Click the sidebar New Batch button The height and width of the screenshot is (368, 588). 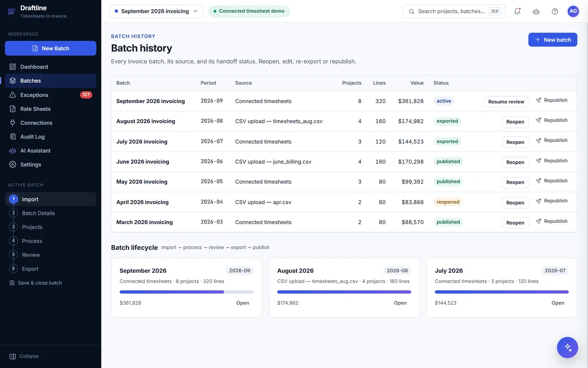pos(51,48)
